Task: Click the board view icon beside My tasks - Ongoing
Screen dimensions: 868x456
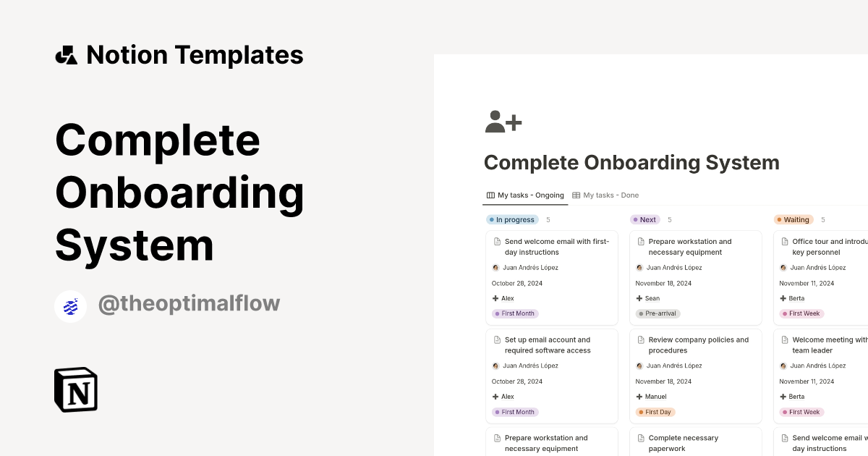Action: (490, 195)
